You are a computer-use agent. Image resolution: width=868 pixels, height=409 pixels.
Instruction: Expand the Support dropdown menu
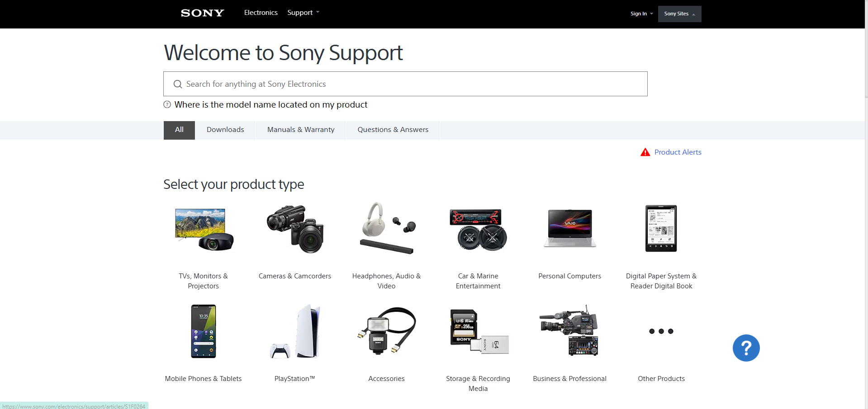coord(303,13)
